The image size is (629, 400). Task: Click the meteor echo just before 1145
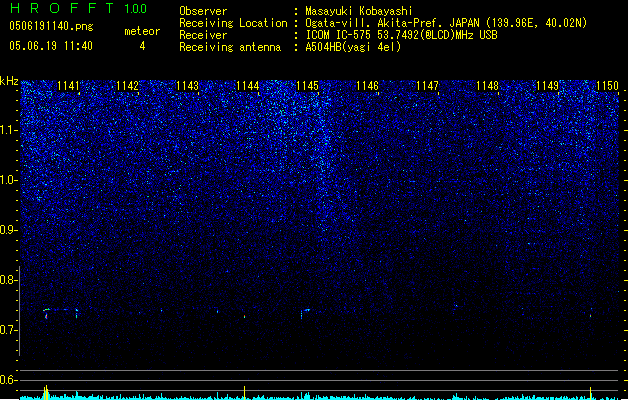[305, 313]
